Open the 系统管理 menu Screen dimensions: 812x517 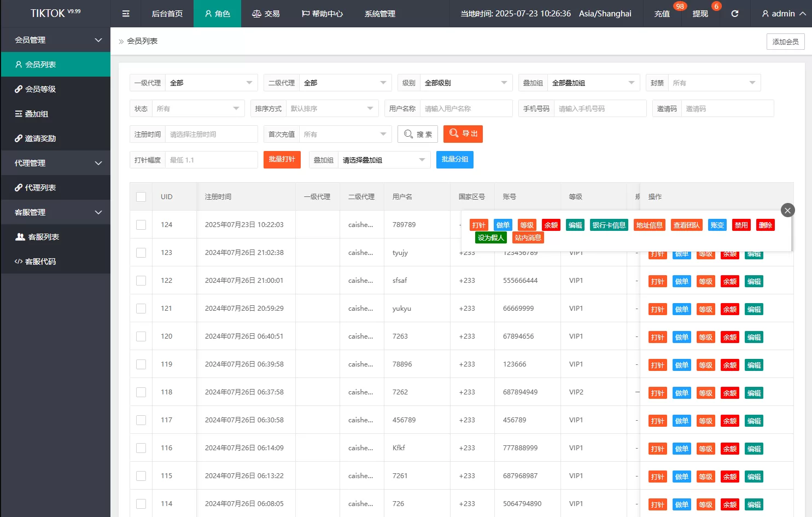(x=378, y=14)
